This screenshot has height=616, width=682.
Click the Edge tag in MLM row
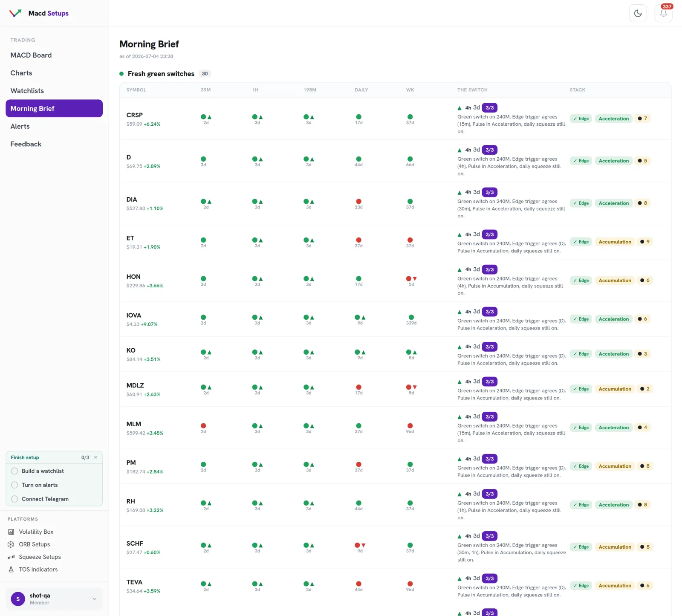[x=581, y=428]
